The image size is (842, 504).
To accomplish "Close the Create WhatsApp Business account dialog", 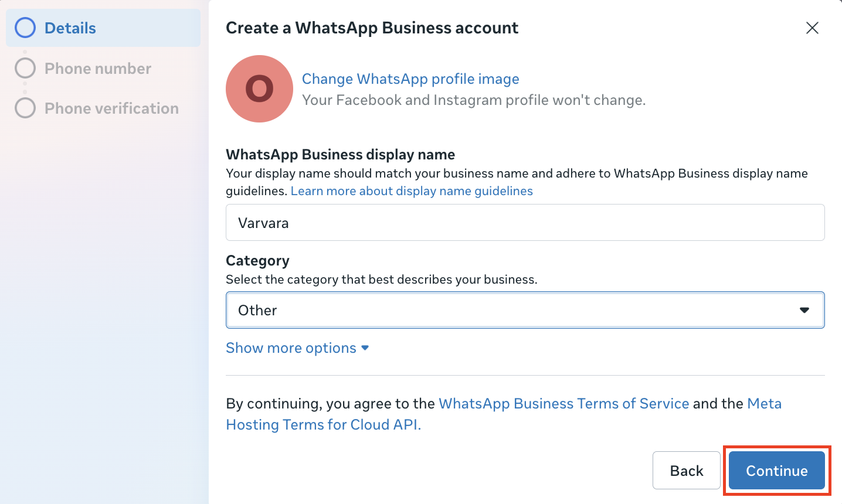I will 812,28.
